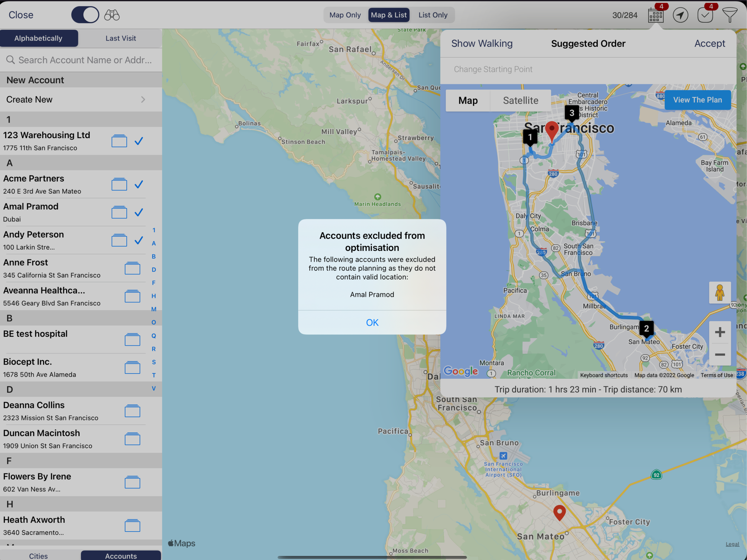Screen dimensions: 747x560
Task: Click the Street View pegman on the route map
Action: [x=720, y=292]
